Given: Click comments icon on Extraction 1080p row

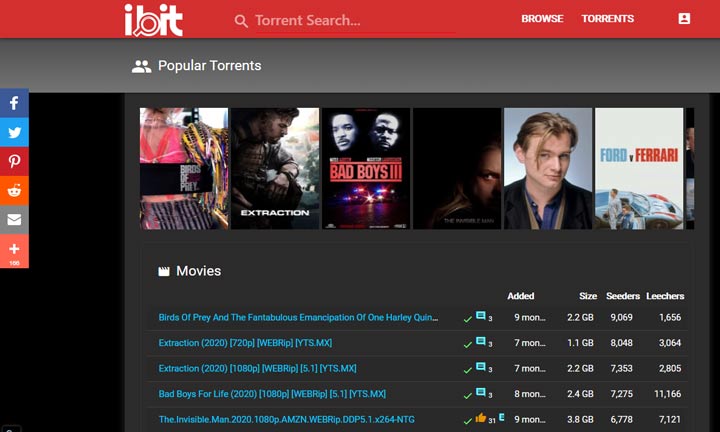Looking at the screenshot, I should click(480, 366).
